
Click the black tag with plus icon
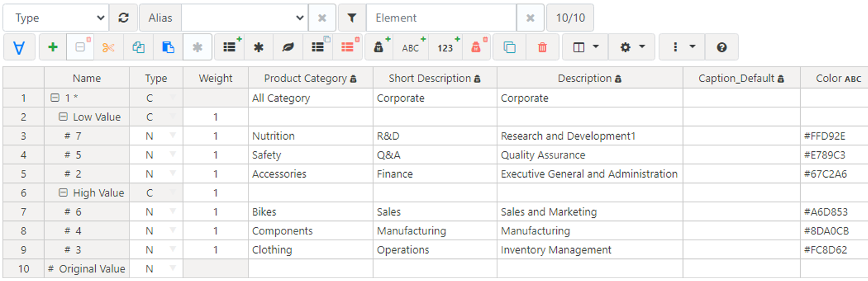pyautogui.click(x=379, y=47)
